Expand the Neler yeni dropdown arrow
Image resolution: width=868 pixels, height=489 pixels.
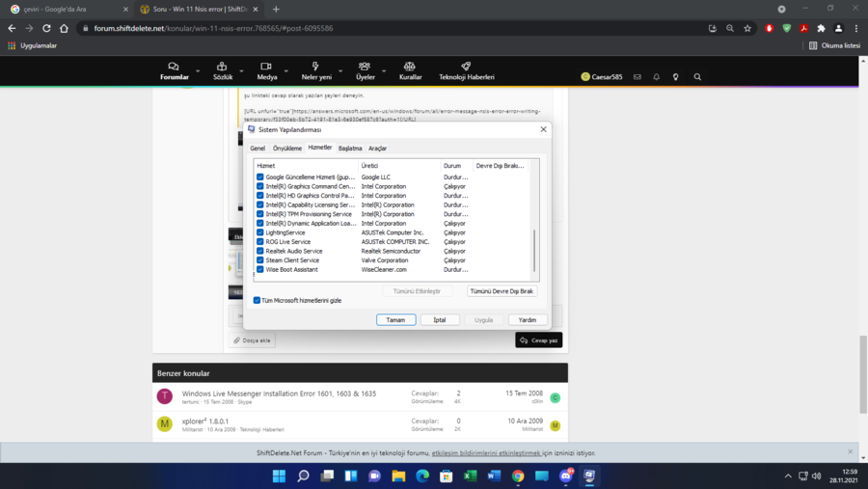pos(340,71)
